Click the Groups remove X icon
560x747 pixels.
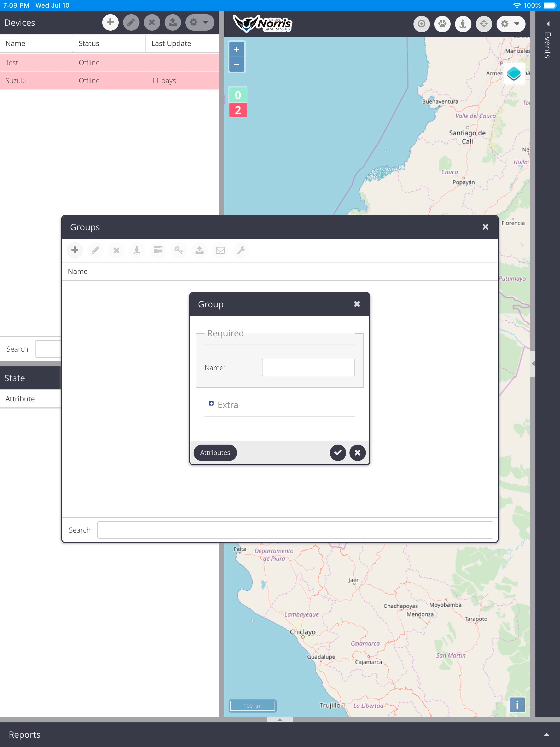coord(116,250)
